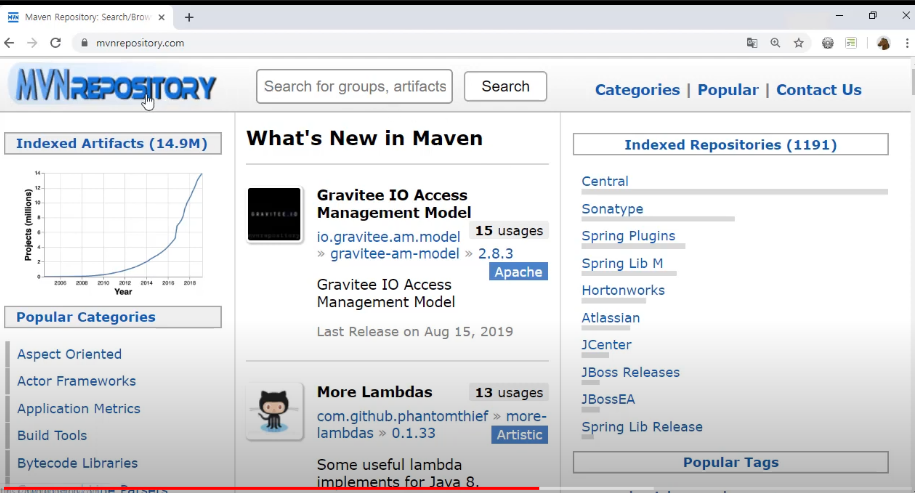Open the JBossEA repository

coord(608,399)
